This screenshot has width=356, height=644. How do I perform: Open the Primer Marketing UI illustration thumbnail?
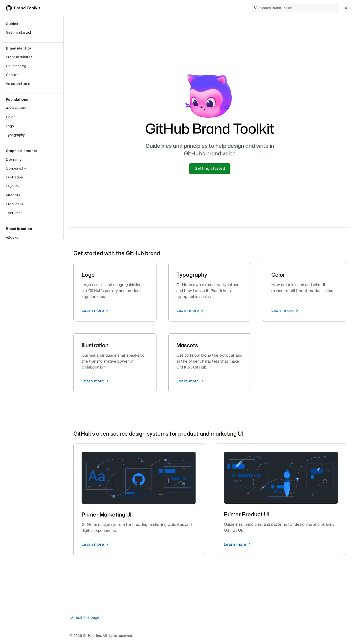tap(138, 478)
